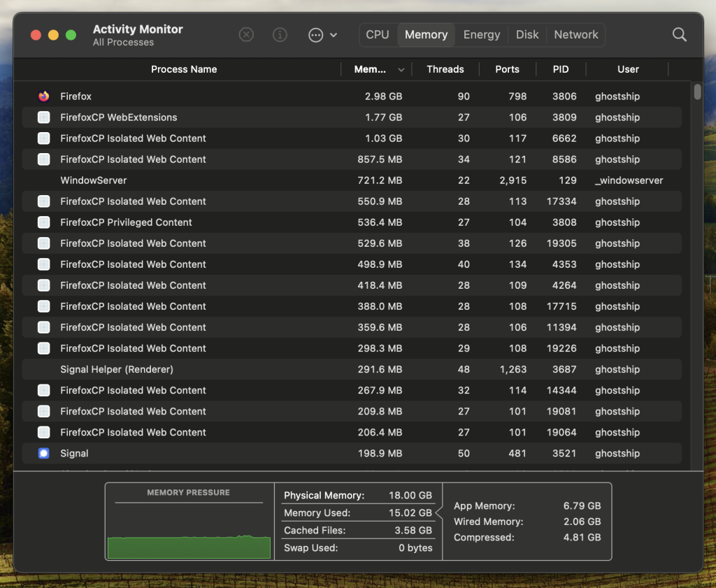
Task: Toggle sort arrow on Memory column
Action: click(401, 70)
